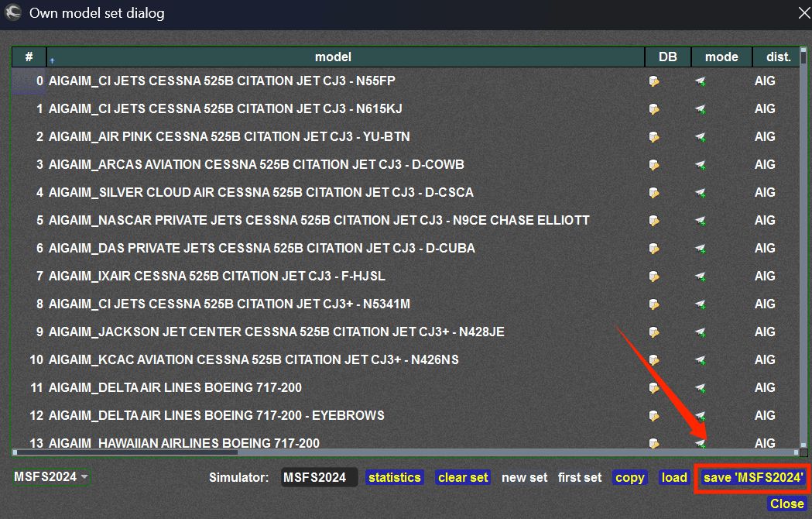This screenshot has width=812, height=519.
Task: Save the 'MSFS2024' model set
Action: (753, 477)
